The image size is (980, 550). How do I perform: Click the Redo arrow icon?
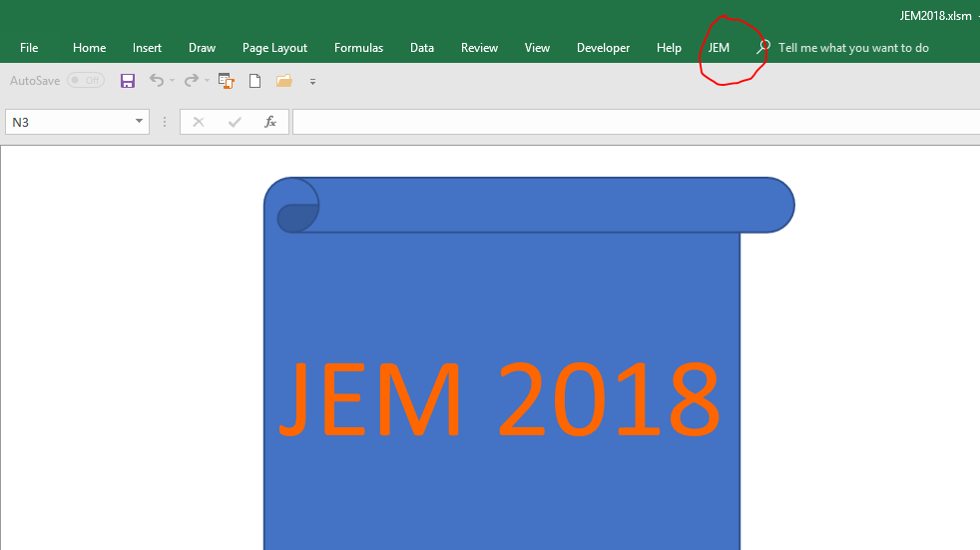coord(190,81)
